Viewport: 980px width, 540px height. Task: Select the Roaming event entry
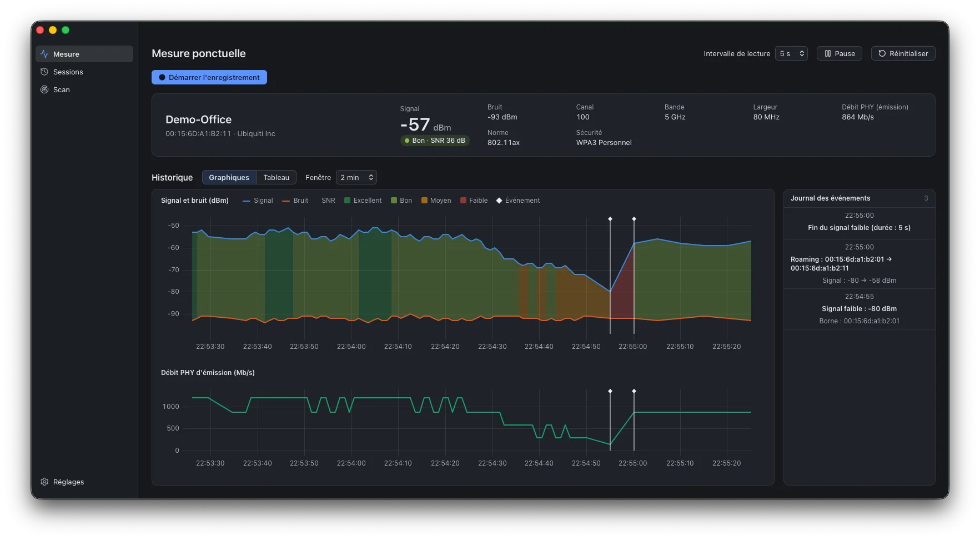point(859,264)
